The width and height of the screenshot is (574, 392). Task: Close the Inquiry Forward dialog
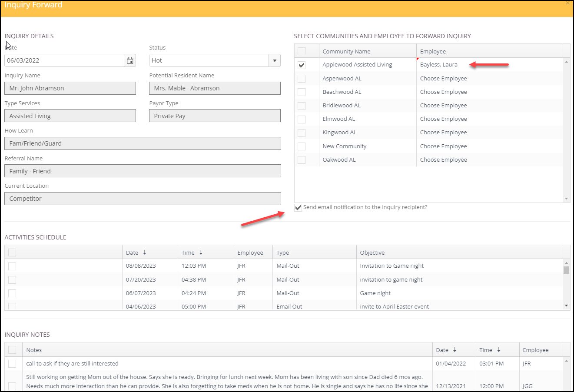[567, 3]
